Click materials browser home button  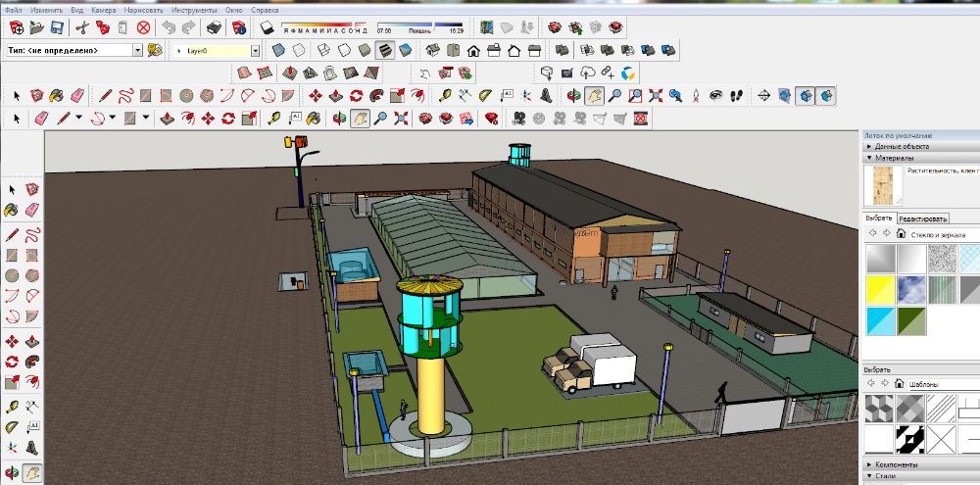coord(901,234)
